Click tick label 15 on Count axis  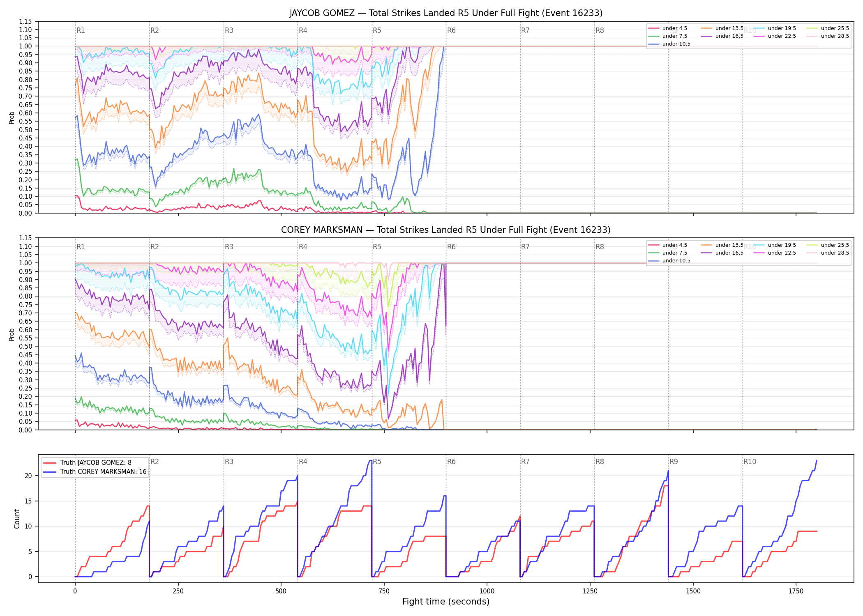28,501
